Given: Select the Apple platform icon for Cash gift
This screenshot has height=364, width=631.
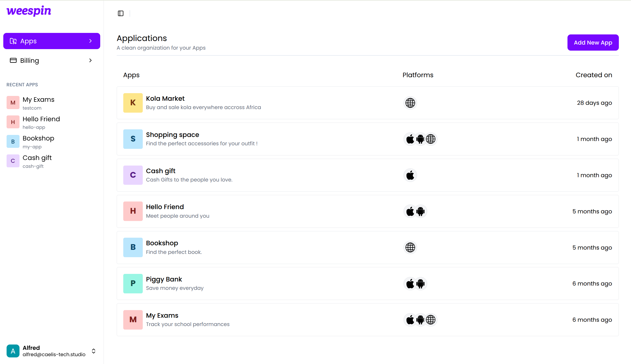Looking at the screenshot, I should coord(410,175).
